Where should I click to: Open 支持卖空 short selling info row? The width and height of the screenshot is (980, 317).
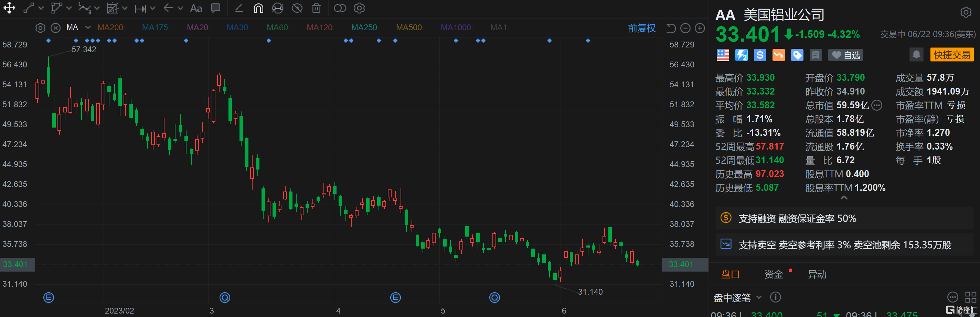click(x=844, y=244)
